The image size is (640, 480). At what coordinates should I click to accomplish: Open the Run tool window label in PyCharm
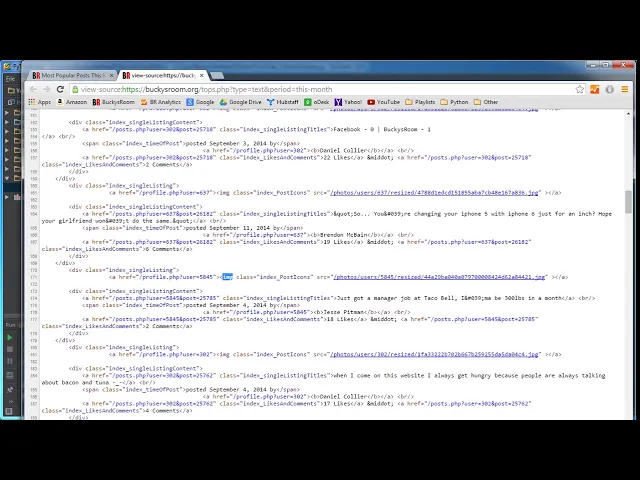[10, 325]
